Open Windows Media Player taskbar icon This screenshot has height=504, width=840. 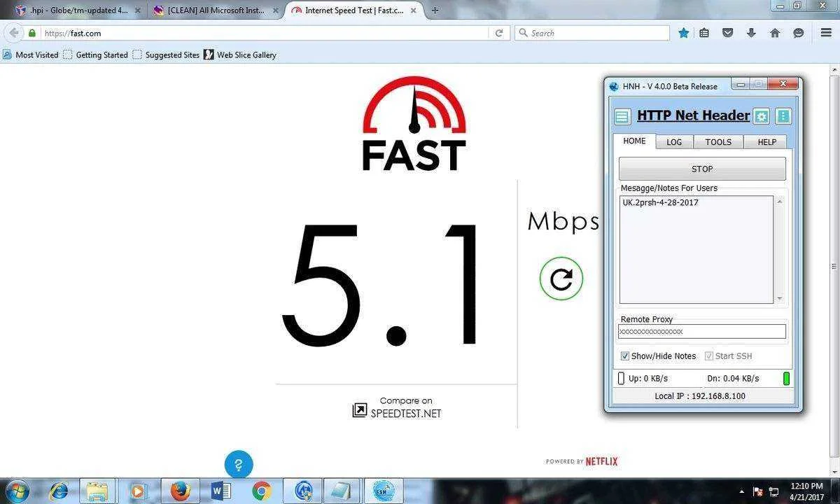pos(138,491)
